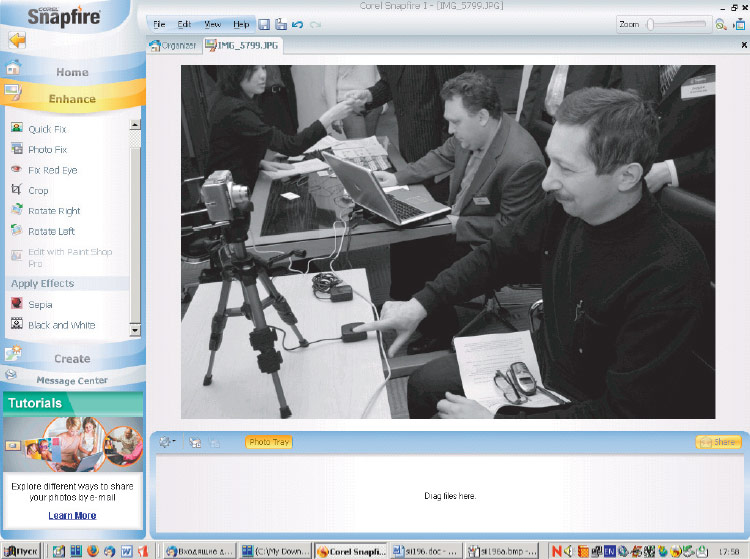Click the Save icon in the toolbar

264,23
